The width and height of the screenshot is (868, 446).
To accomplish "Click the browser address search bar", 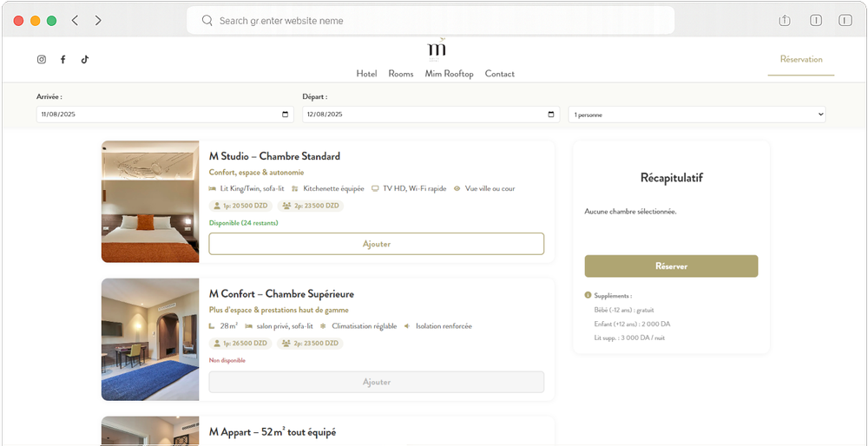I will (x=431, y=21).
